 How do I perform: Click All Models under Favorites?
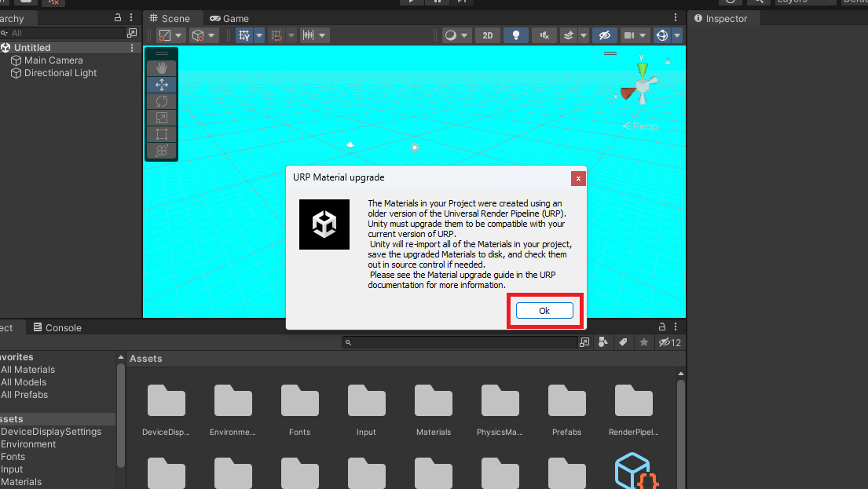[24, 382]
